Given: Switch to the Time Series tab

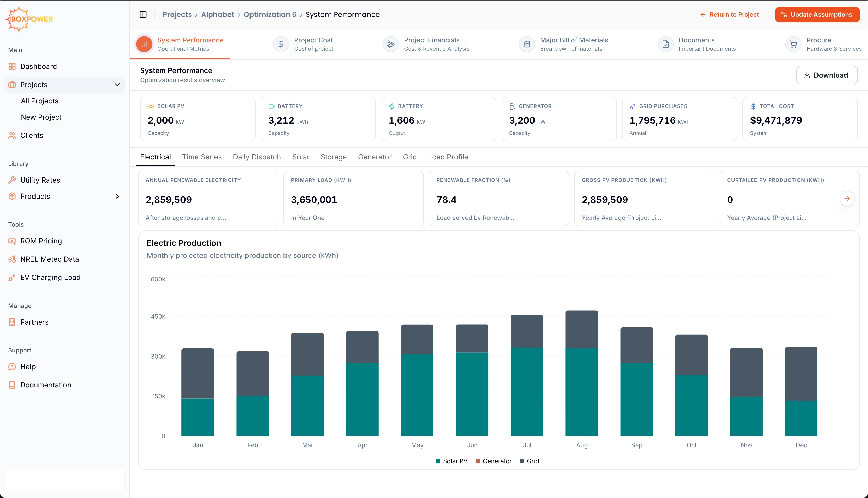Looking at the screenshot, I should (x=202, y=157).
